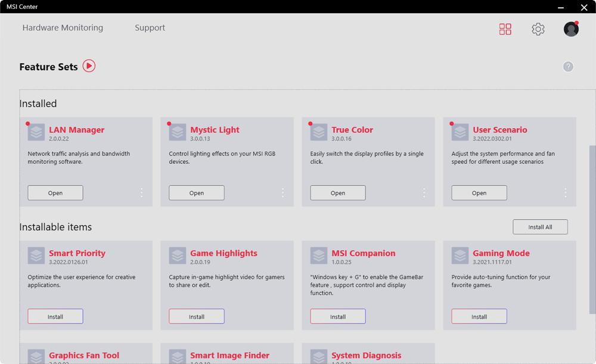Open the help question mark icon

click(x=568, y=67)
